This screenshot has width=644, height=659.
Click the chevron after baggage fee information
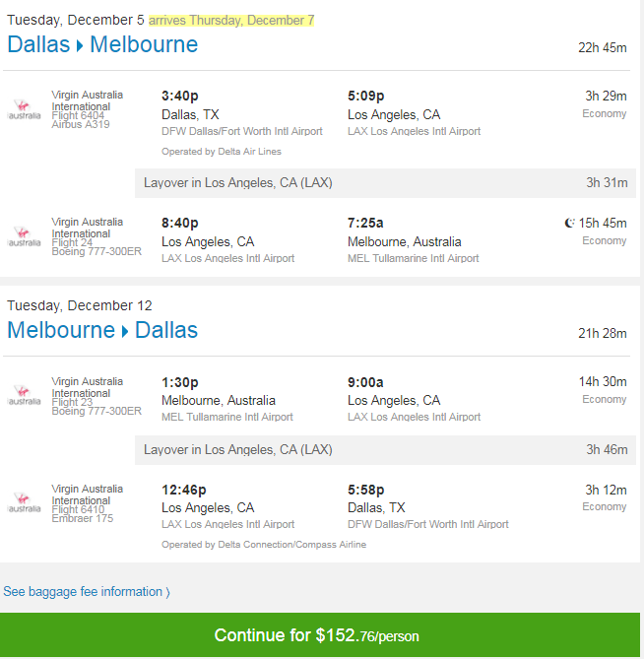coord(167,593)
